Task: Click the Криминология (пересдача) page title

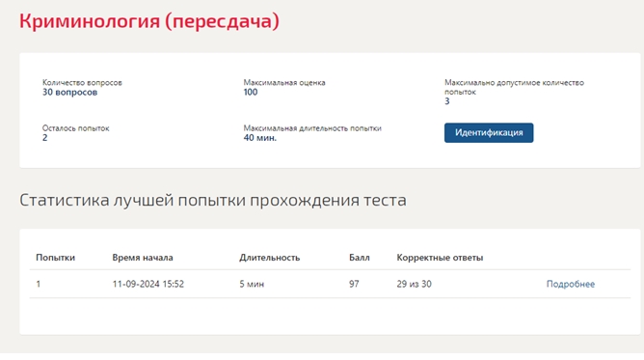Action: click(x=149, y=21)
